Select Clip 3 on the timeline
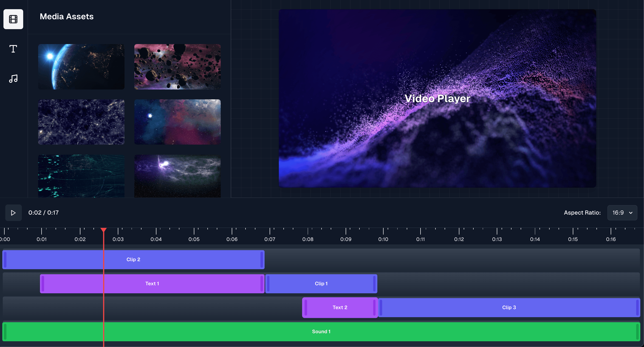Viewport: 644px width, 347px height. pyautogui.click(x=509, y=307)
